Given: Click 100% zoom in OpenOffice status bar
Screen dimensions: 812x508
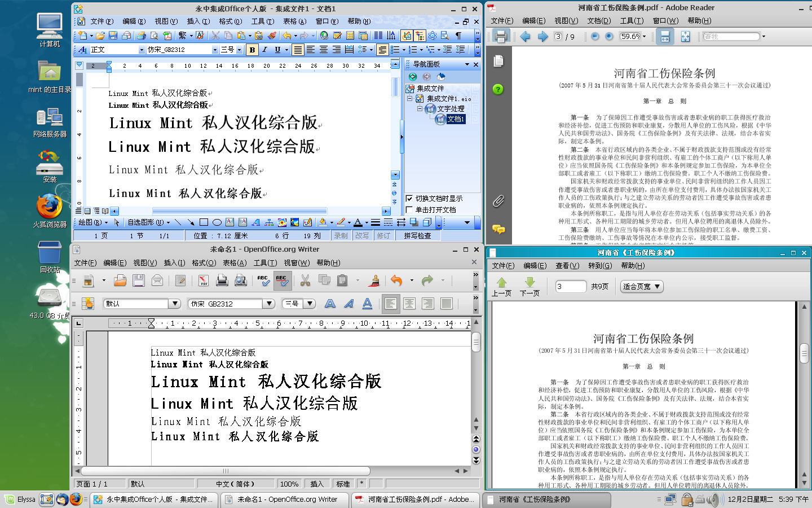Looking at the screenshot, I should (289, 484).
